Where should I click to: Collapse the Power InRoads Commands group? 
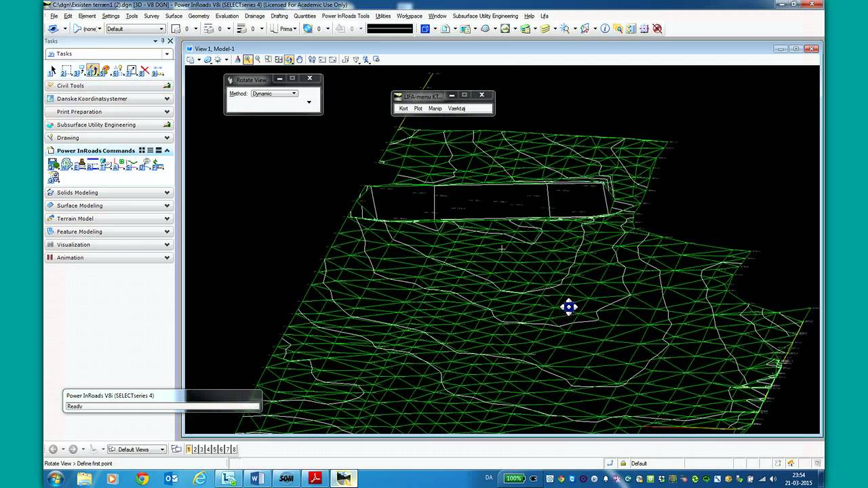(167, 150)
